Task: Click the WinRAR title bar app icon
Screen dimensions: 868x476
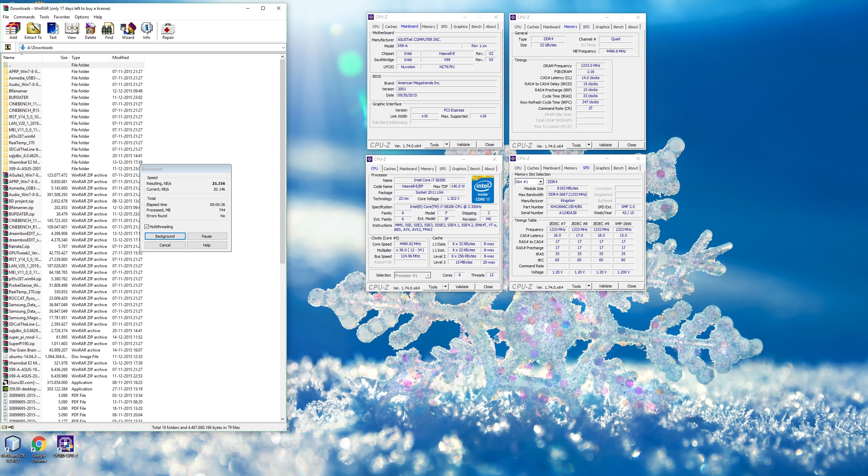Action: [5, 8]
